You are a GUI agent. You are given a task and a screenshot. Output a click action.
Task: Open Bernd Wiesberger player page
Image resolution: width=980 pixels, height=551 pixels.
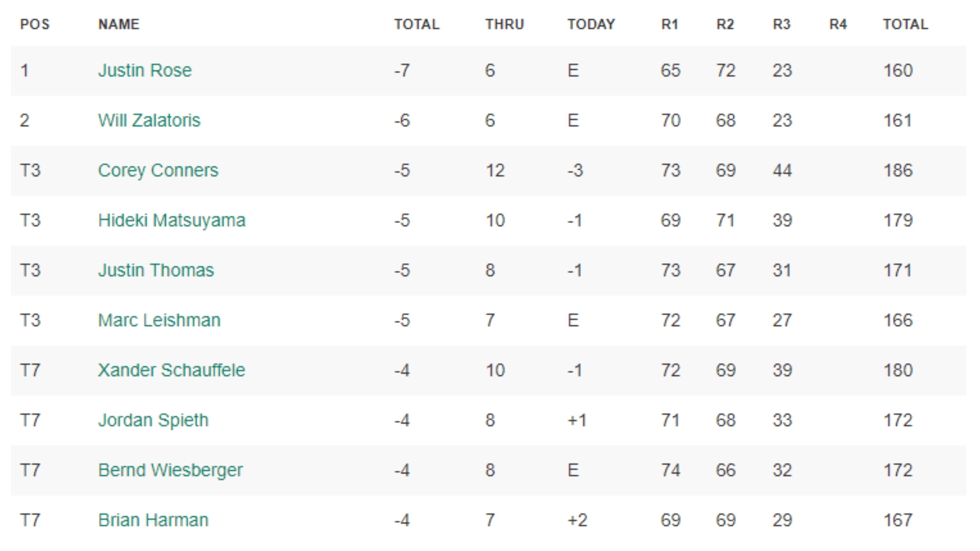pyautogui.click(x=170, y=470)
